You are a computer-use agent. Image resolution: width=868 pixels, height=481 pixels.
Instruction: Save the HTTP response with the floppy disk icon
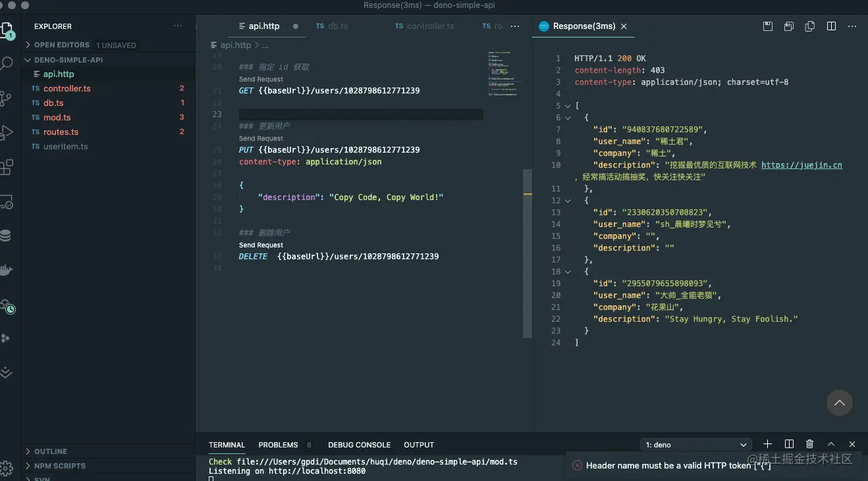pyautogui.click(x=767, y=26)
